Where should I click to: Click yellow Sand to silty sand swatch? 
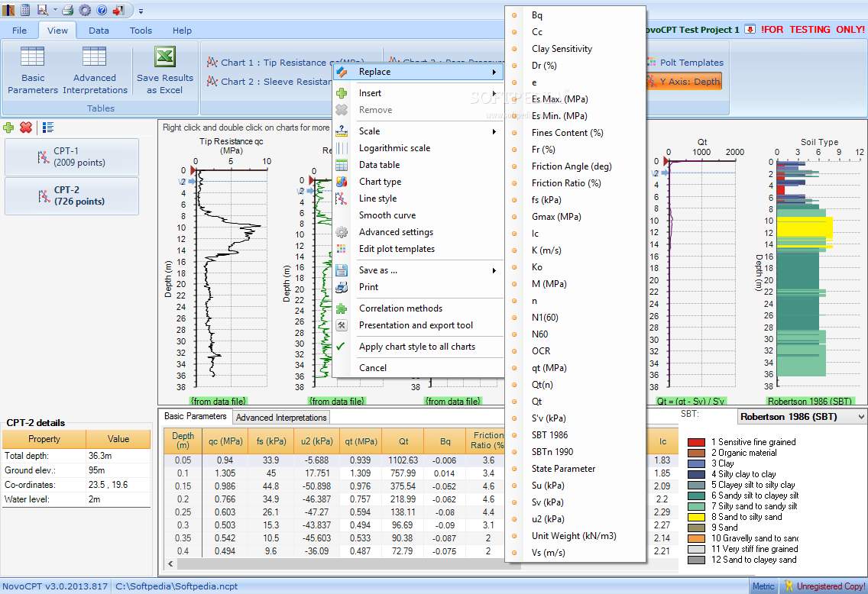pos(696,517)
